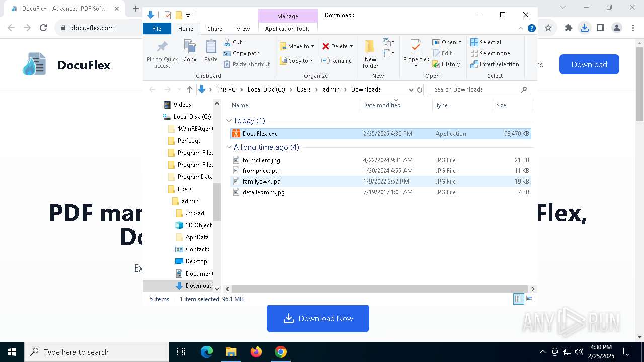Refresh the Downloads folder view
This screenshot has width=644, height=362.
point(420,89)
